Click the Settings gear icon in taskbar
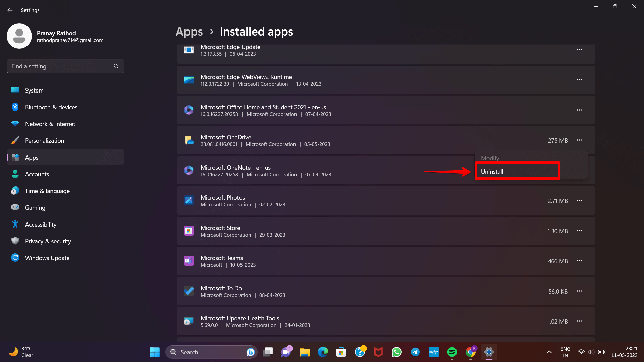 489,352
